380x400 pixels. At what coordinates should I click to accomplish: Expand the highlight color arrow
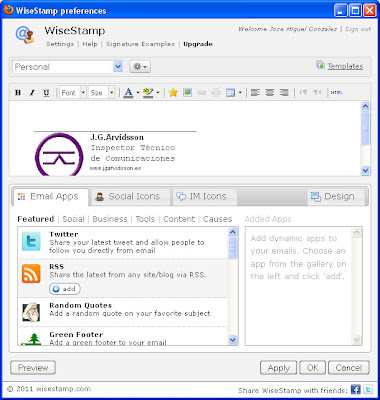tap(158, 93)
